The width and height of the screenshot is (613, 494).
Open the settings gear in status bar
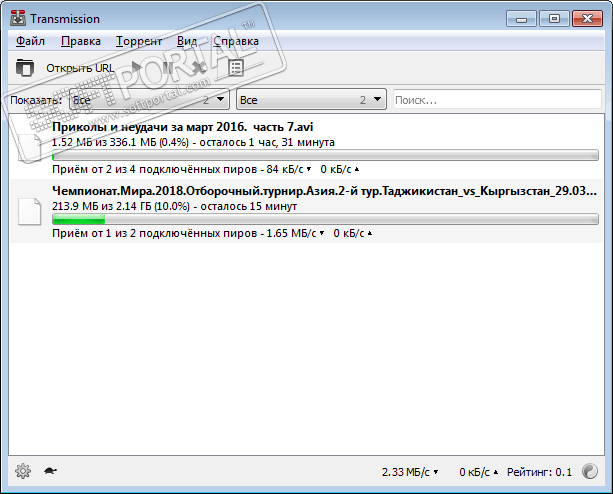click(x=23, y=471)
